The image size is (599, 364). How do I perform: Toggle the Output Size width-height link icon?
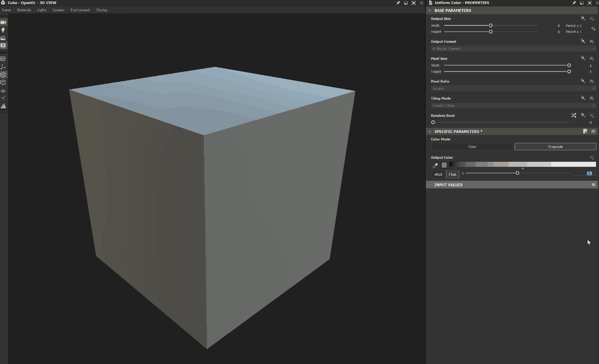click(594, 28)
